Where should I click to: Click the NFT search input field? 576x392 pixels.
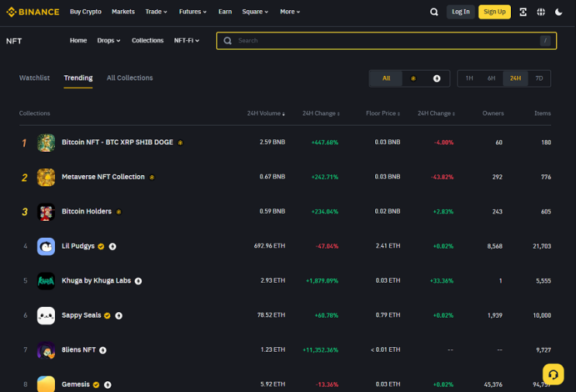[386, 41]
